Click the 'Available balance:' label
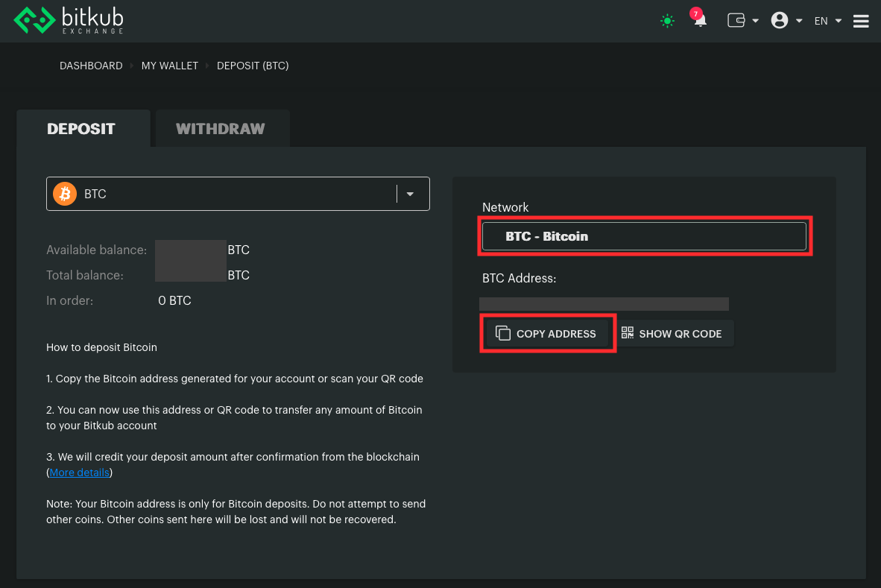Viewport: 881px width, 588px height. pyautogui.click(x=97, y=250)
